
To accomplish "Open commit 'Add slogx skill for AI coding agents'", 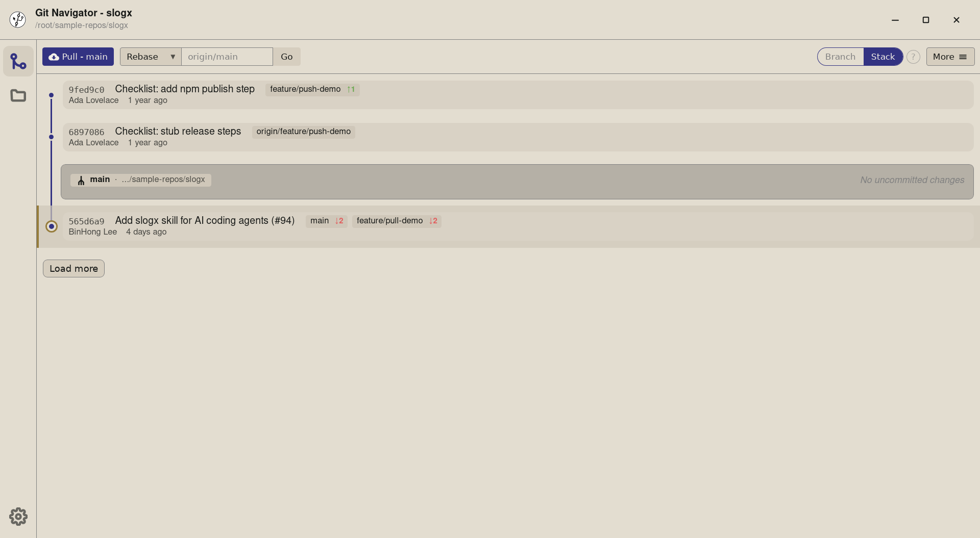I will [x=205, y=220].
